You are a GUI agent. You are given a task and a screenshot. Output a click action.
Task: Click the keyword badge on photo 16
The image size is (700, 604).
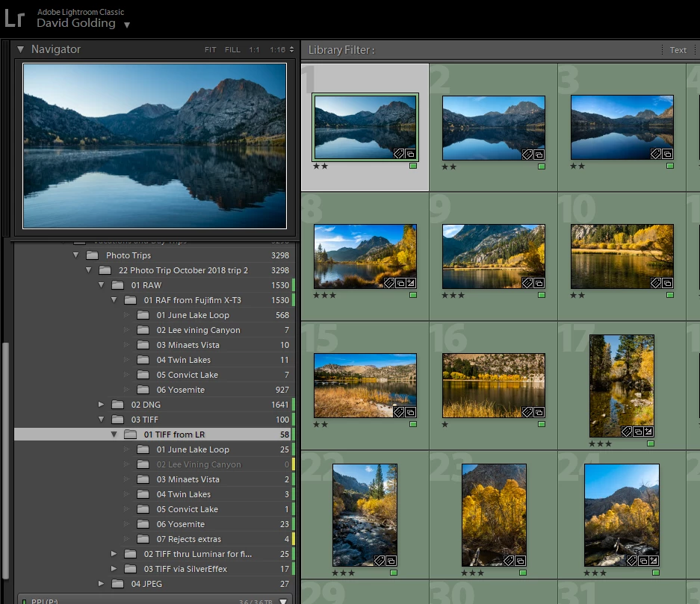tap(527, 412)
